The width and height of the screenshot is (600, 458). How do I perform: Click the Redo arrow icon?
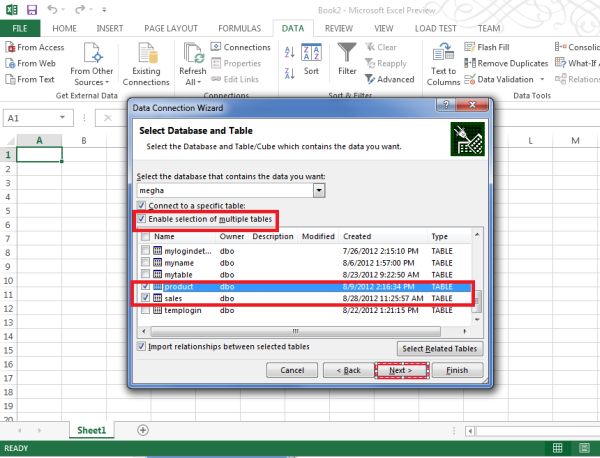coord(80,10)
